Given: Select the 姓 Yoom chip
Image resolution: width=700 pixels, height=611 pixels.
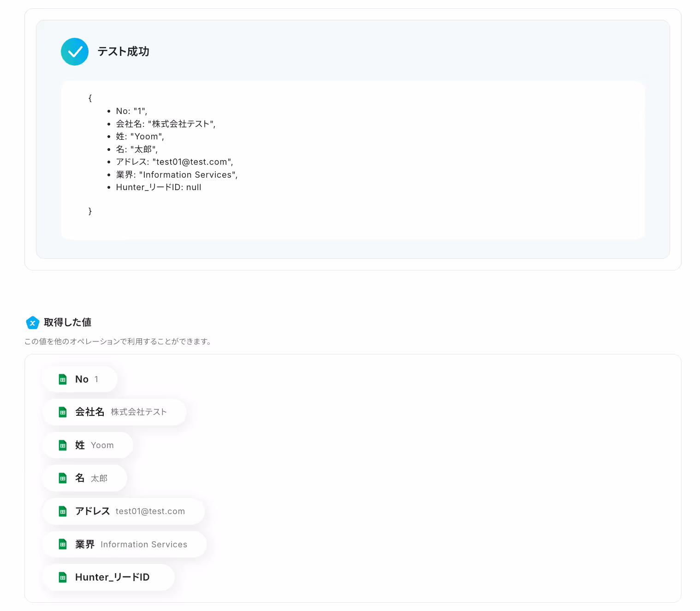Looking at the screenshot, I should point(88,445).
